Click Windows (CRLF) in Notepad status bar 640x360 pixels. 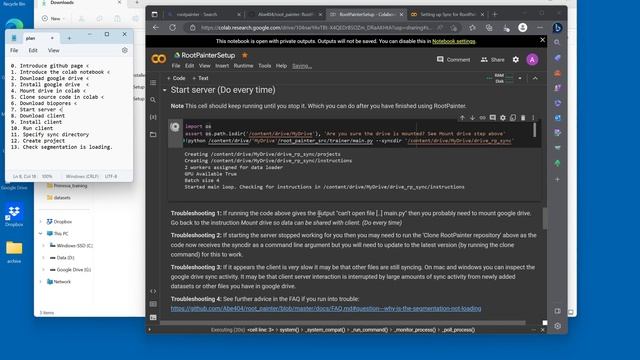pos(82,176)
